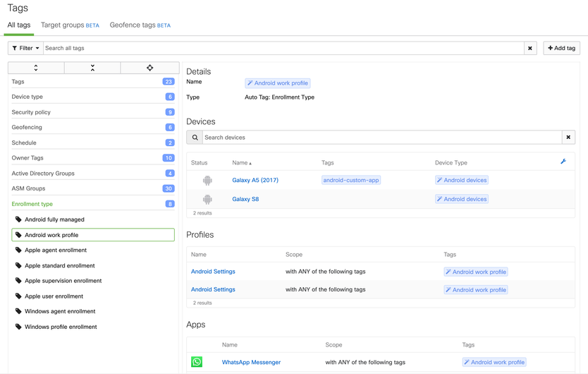The height and width of the screenshot is (374, 588).
Task: Click the expand all arrows button
Action: point(36,68)
